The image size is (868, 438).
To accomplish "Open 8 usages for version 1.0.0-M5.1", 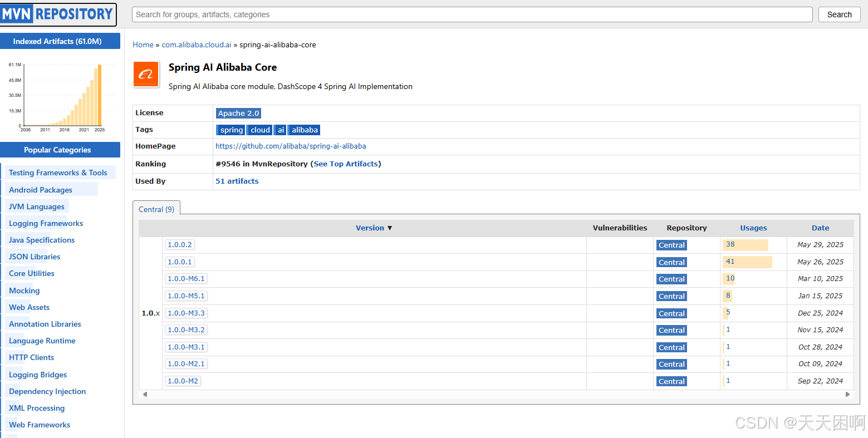I will pos(728,296).
